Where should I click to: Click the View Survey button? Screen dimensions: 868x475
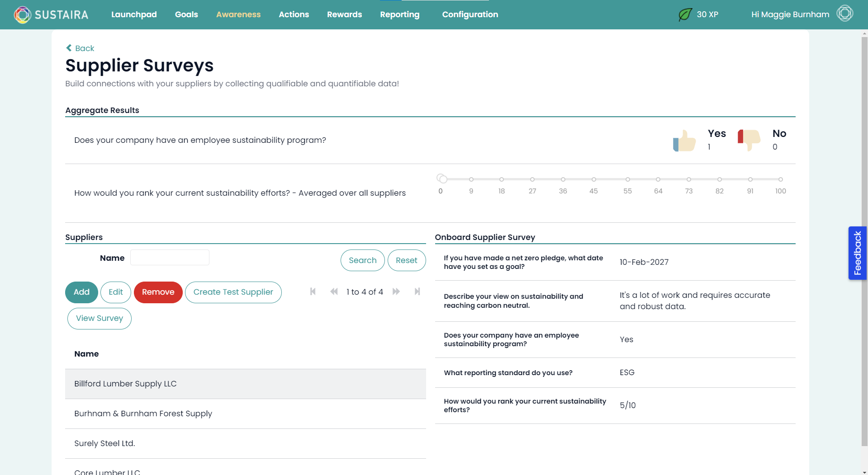pos(100,319)
